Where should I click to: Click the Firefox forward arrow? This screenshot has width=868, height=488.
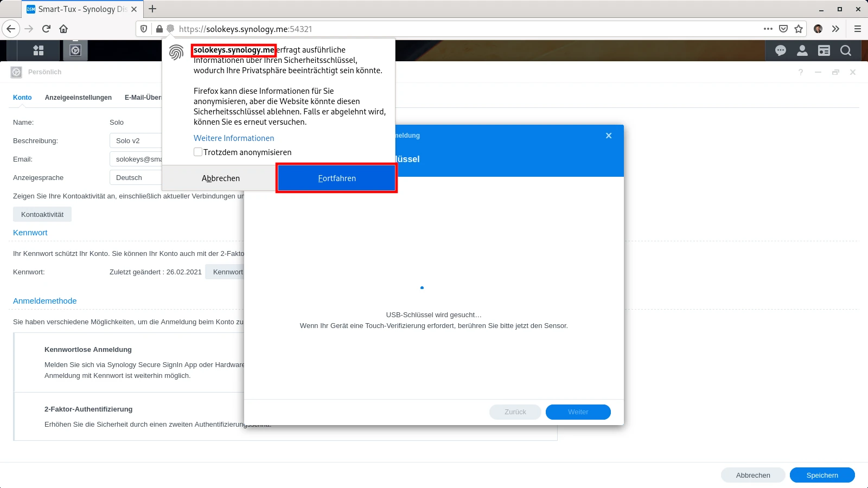tap(29, 29)
